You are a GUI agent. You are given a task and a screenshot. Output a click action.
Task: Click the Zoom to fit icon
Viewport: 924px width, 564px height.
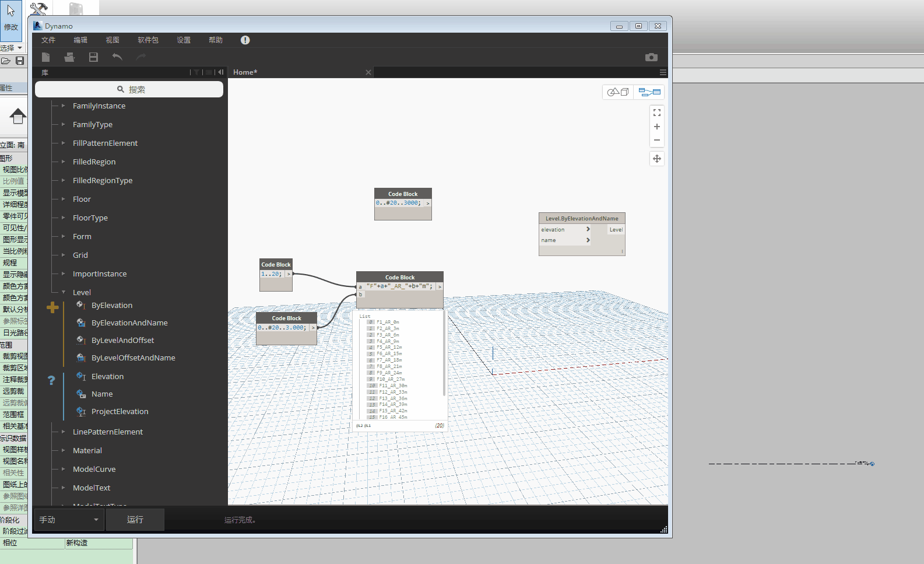(657, 113)
